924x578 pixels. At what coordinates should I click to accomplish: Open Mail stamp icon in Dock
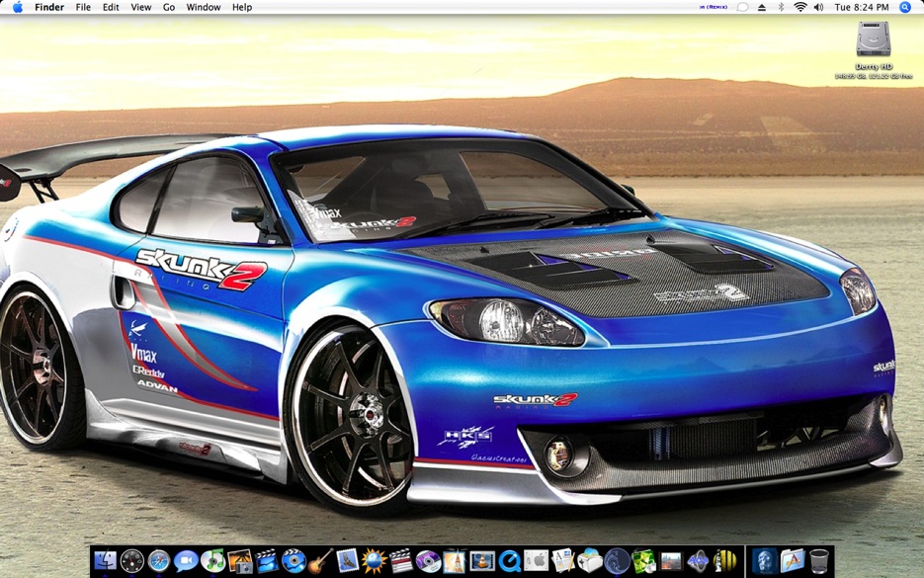click(x=348, y=560)
